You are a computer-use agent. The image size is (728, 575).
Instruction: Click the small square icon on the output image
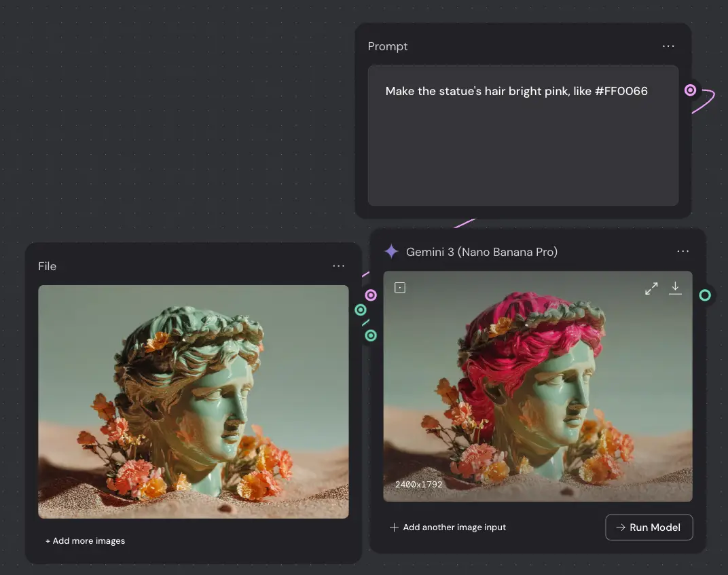click(x=400, y=288)
